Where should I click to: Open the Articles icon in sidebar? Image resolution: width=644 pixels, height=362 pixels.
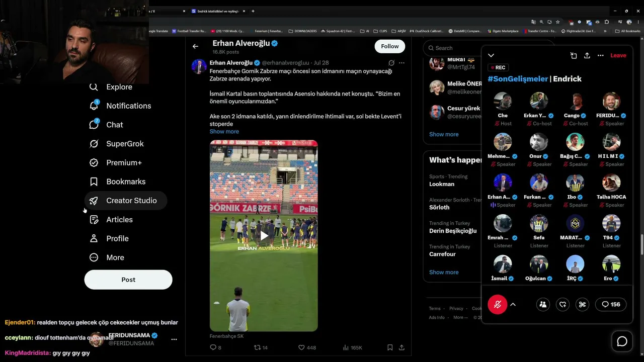94,220
